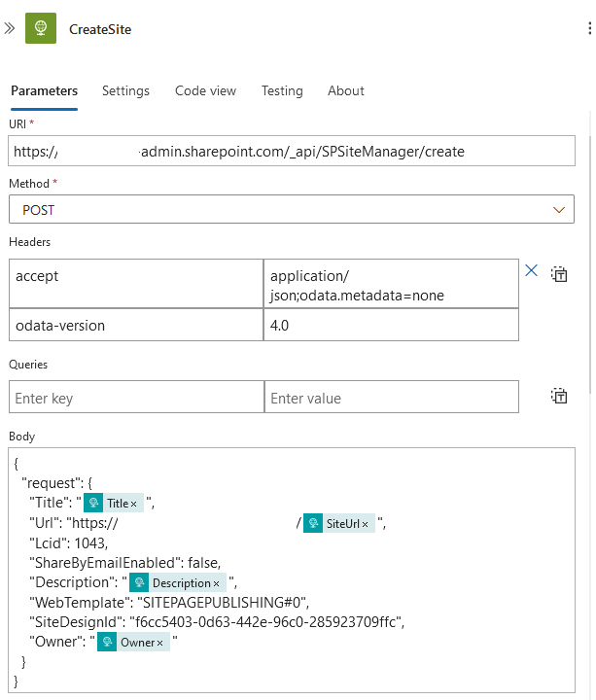Open the About tab
Image resolution: width=596 pixels, height=700 pixels.
[x=346, y=90]
